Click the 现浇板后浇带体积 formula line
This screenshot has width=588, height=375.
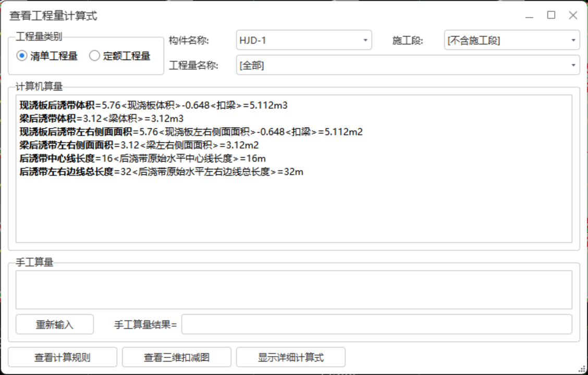coord(153,105)
